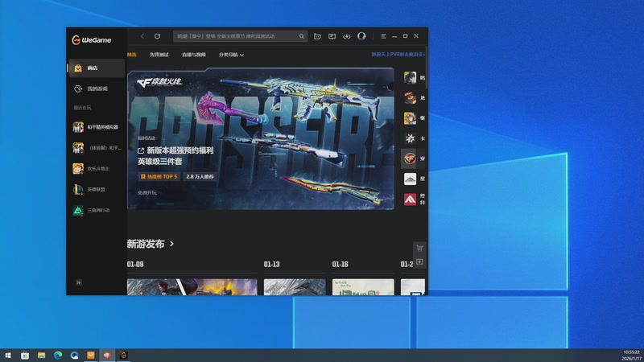The height and width of the screenshot is (362, 644).
Task: Open 和平精英模拟器 in the recent games
Action: click(x=97, y=127)
